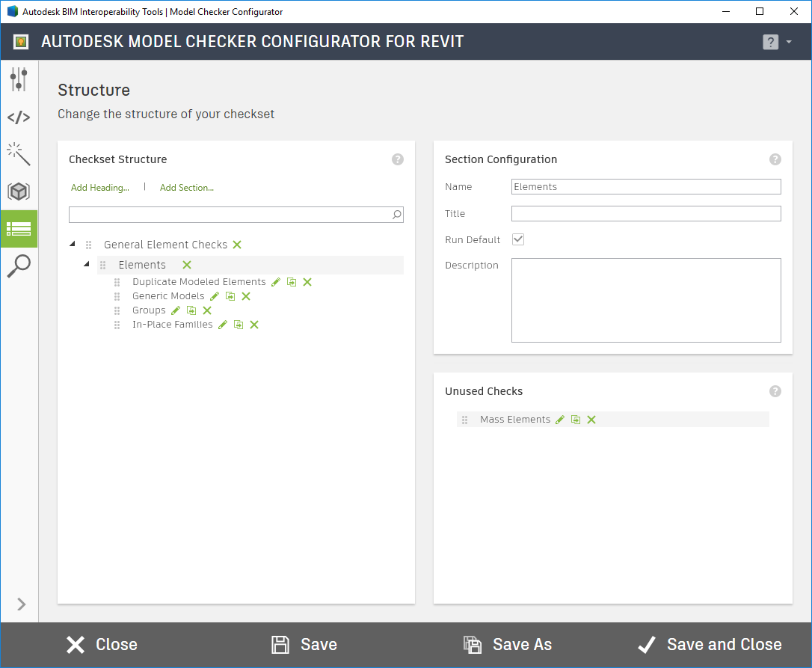
Task: Select the magic wand wizard tool
Action: pyautogui.click(x=19, y=153)
